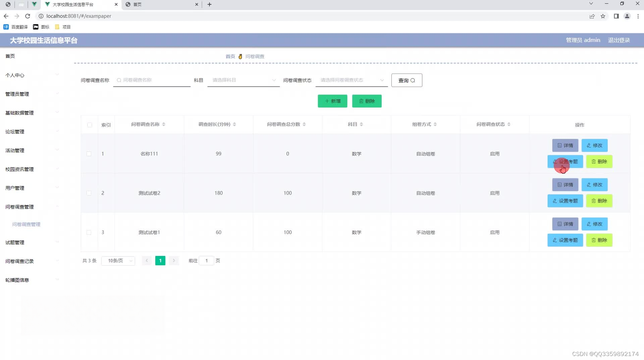Close the 大学校园生活信息平台 tab
The width and height of the screenshot is (644, 360).
pos(116,4)
